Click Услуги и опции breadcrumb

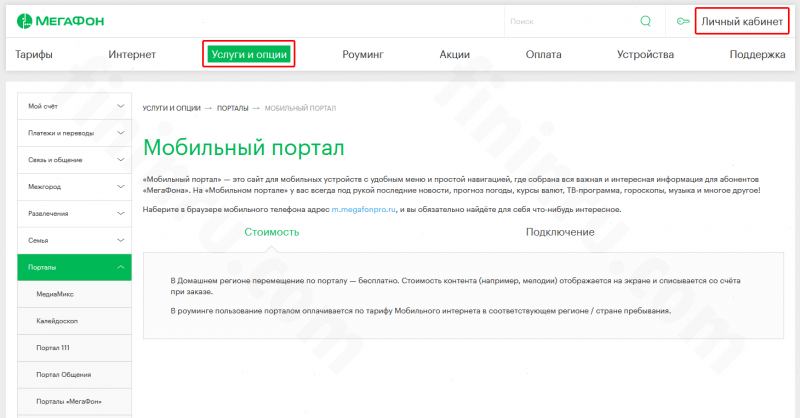point(171,108)
